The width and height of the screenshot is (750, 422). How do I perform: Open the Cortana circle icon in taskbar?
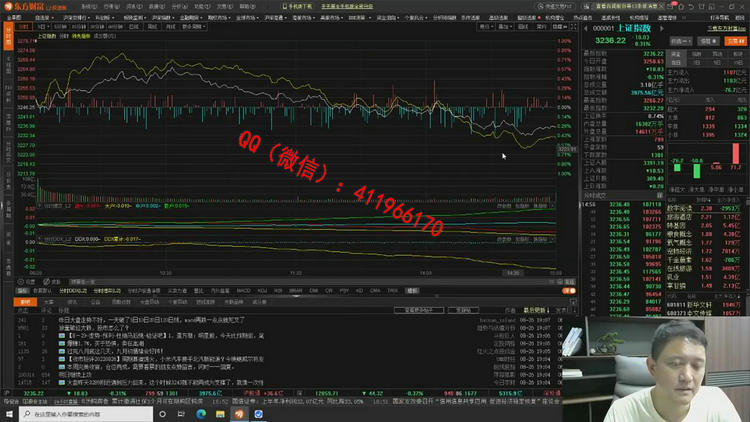coord(163,414)
